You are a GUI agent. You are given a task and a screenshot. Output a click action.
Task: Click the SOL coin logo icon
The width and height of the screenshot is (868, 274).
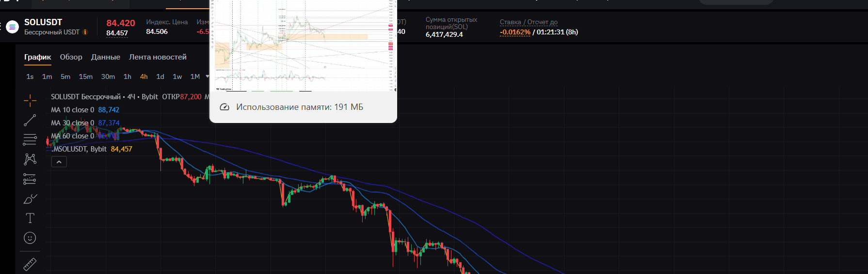tap(12, 27)
